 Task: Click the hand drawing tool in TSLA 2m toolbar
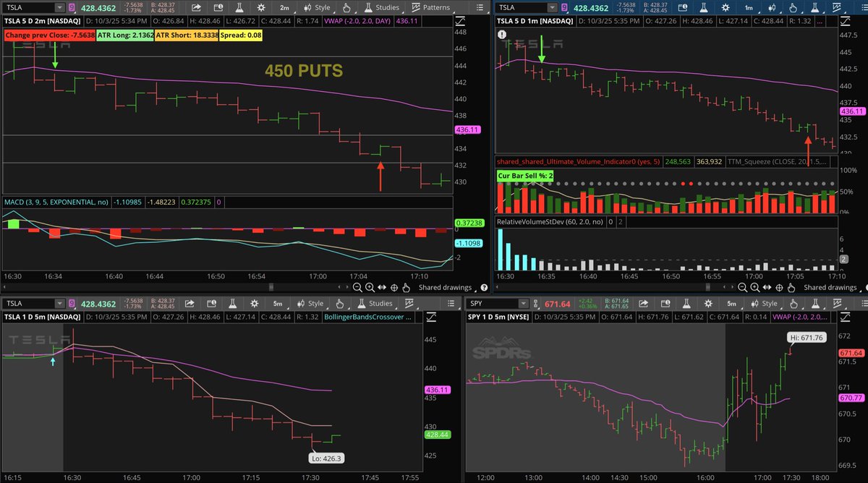point(346,7)
